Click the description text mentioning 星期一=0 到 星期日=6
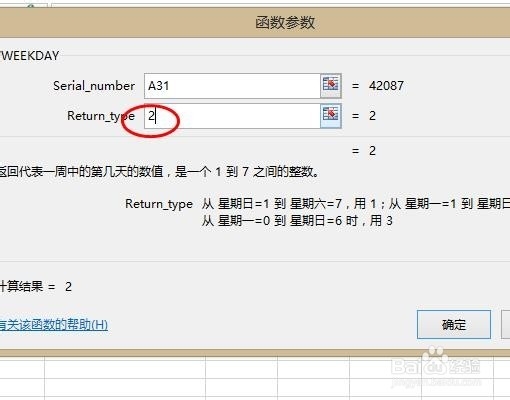The image size is (510, 400). [297, 221]
